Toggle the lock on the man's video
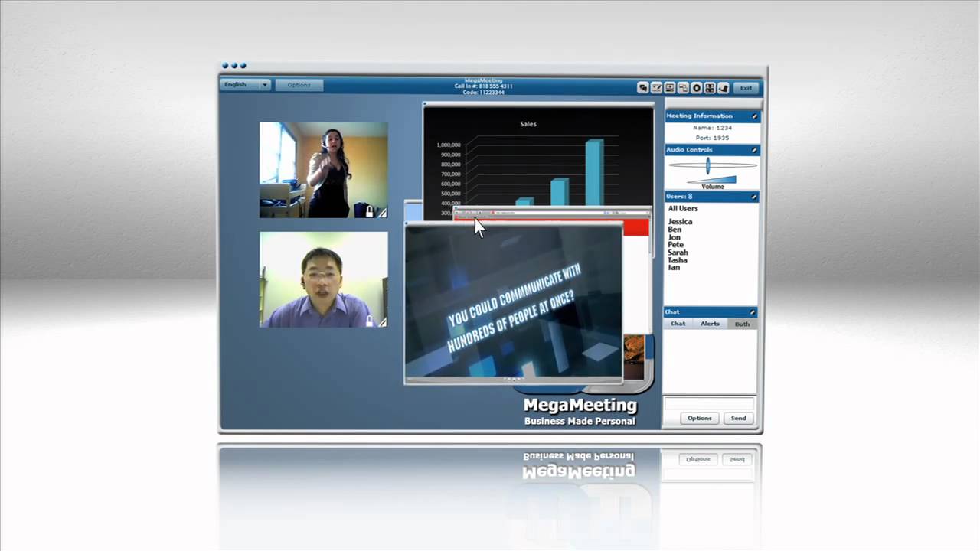The height and width of the screenshot is (551, 980). point(369,321)
